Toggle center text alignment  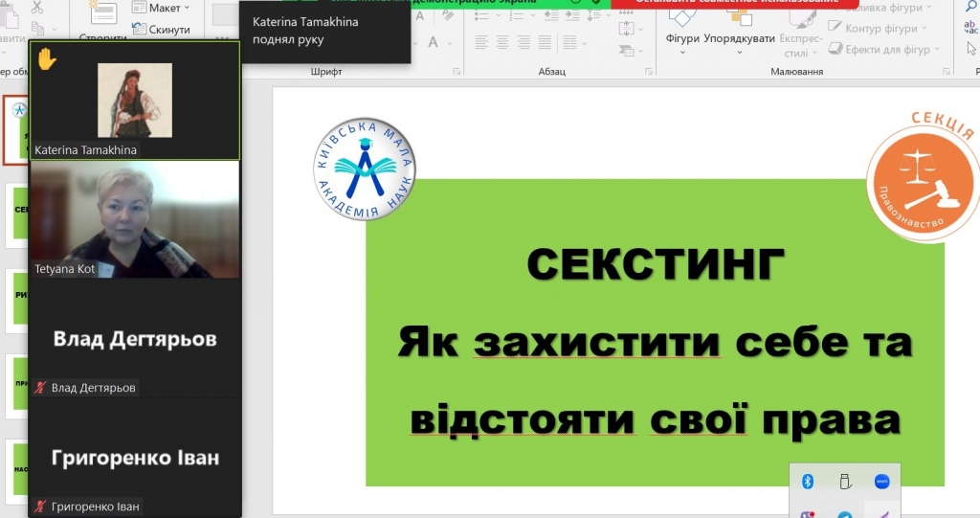pos(502,42)
